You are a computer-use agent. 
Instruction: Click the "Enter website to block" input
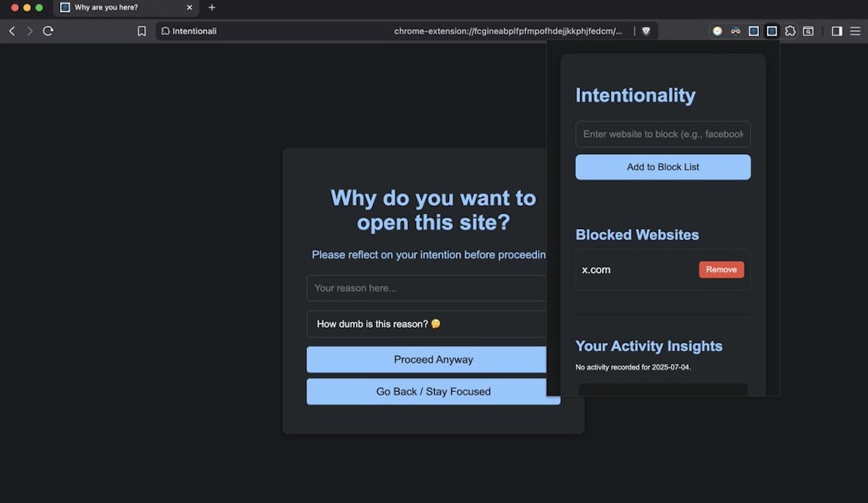point(662,134)
